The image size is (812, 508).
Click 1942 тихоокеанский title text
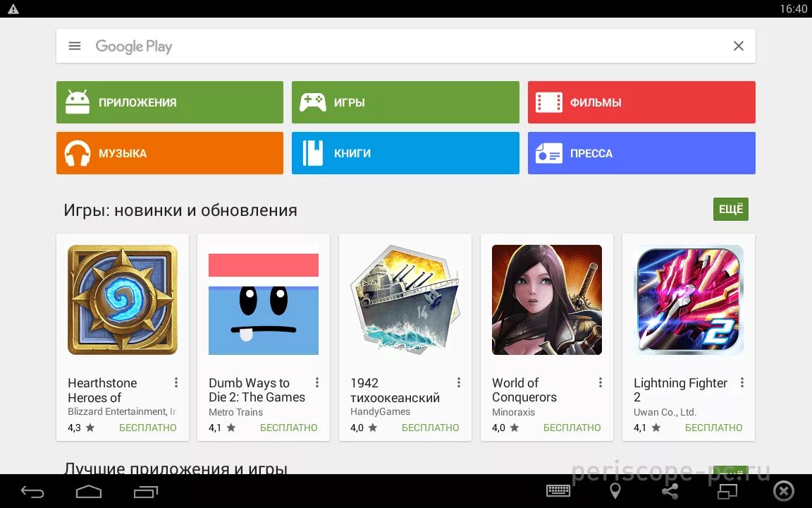pos(395,390)
